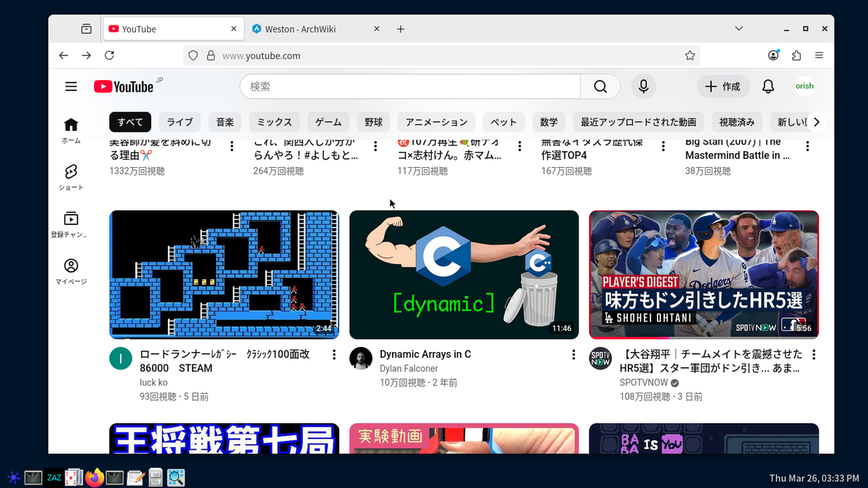Open the magnifier search taskbar icon
Screen dimensions: 868x488
tap(176, 477)
